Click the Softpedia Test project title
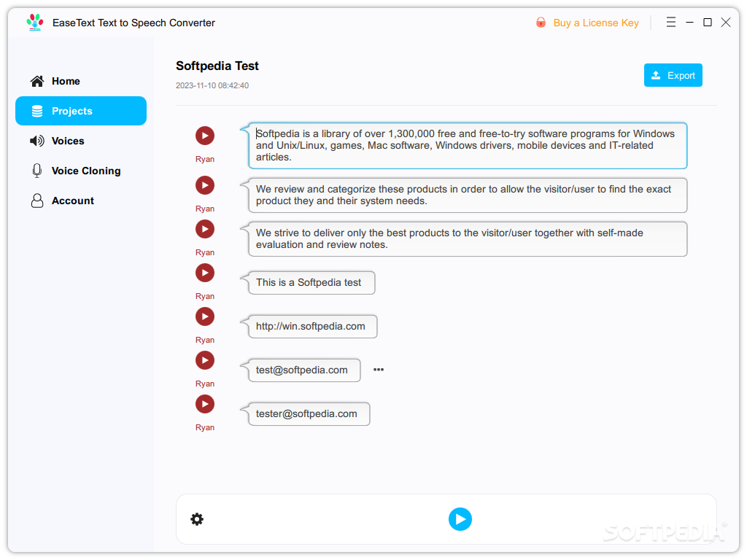 click(217, 66)
